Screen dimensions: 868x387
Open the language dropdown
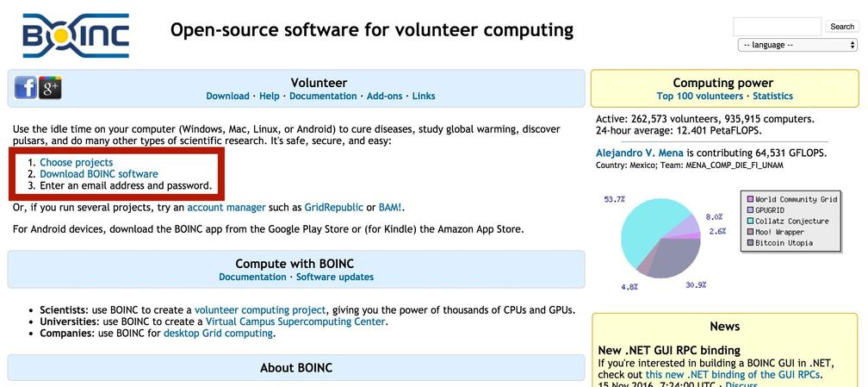797,45
